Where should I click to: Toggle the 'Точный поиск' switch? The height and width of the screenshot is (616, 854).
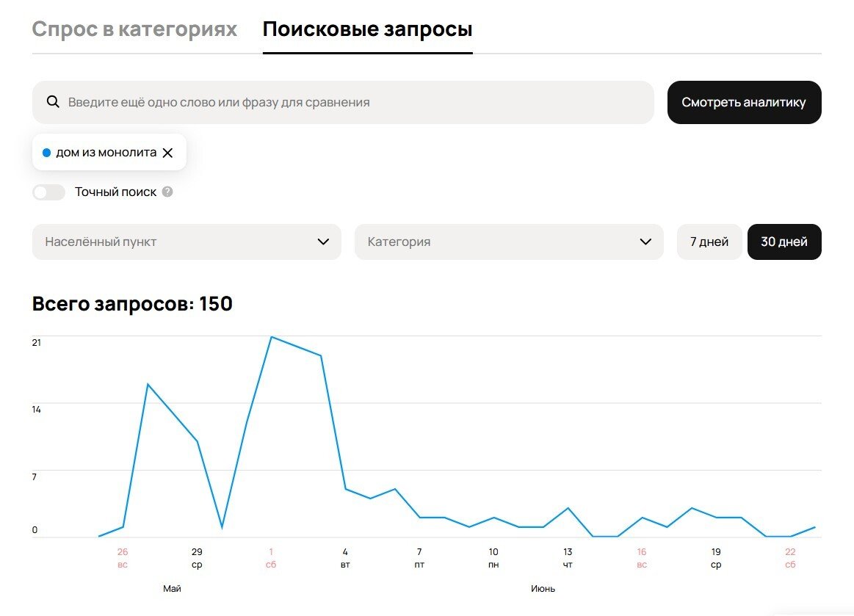pos(48,192)
